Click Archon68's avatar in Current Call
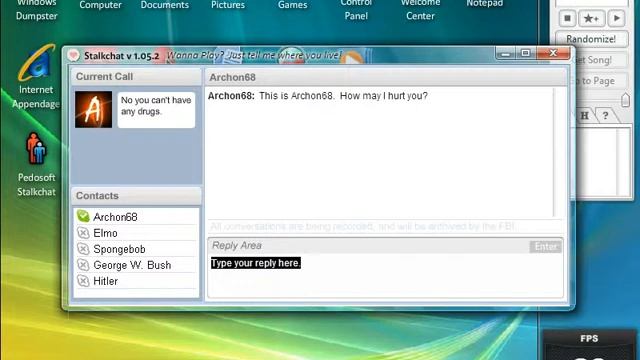 point(93,109)
